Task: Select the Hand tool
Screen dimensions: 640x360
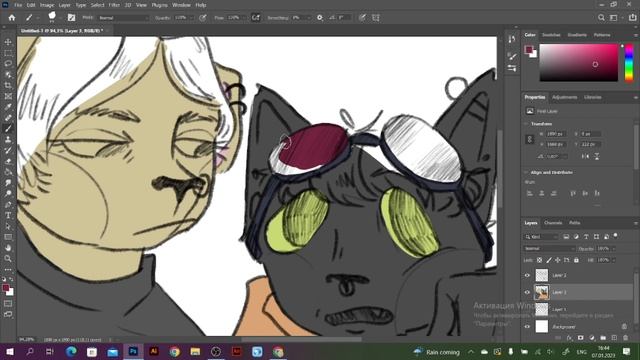Action: coord(8,248)
